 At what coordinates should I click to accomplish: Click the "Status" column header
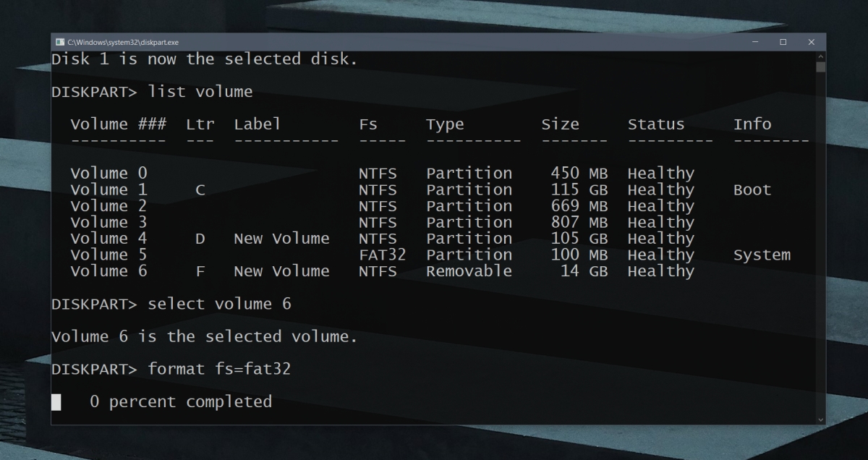pyautogui.click(x=655, y=124)
